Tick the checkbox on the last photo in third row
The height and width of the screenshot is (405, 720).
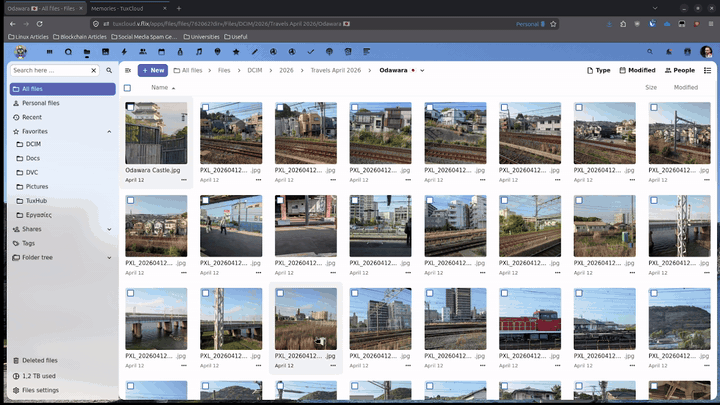[x=654, y=293]
